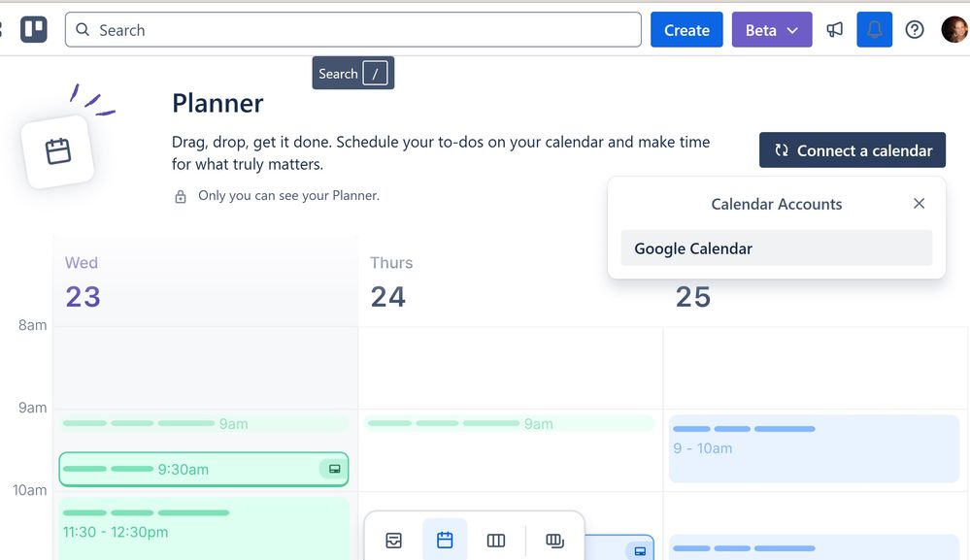This screenshot has height=560, width=970.
Task: Click the "Only you can see your Planner." text
Action: [x=288, y=195]
